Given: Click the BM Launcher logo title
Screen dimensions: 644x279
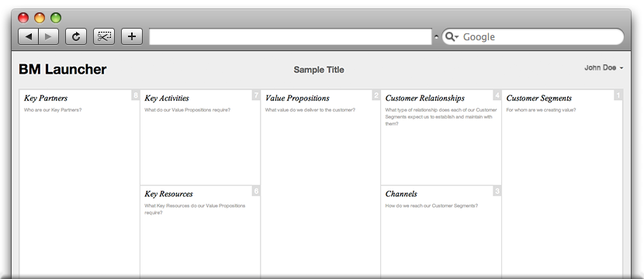Looking at the screenshot, I should pos(62,69).
